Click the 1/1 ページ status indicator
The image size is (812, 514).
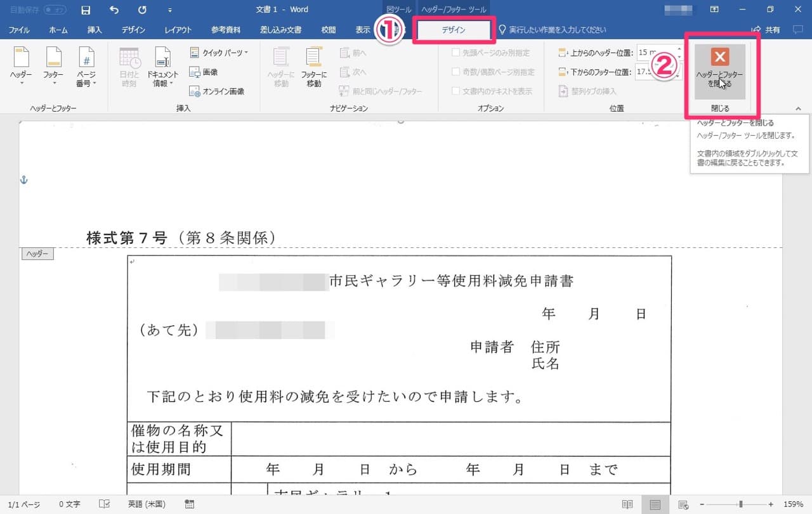tap(24, 504)
